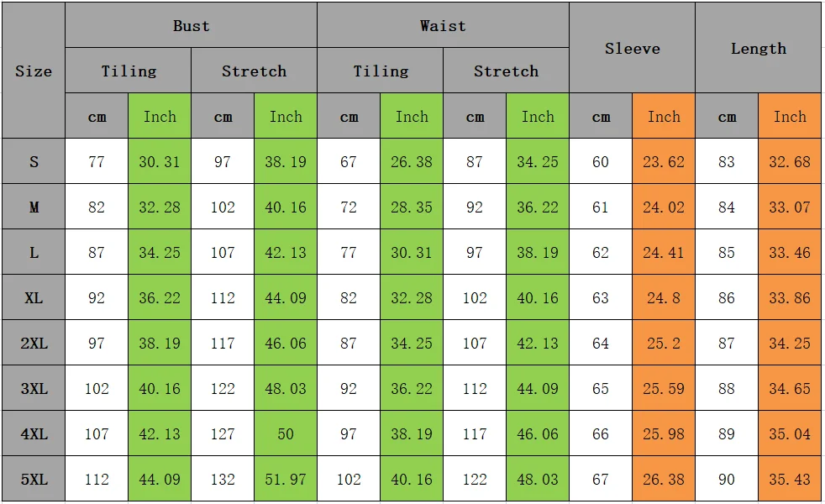Click the green cell showing 50
Viewport: 825px width, 504px height.
tap(286, 433)
